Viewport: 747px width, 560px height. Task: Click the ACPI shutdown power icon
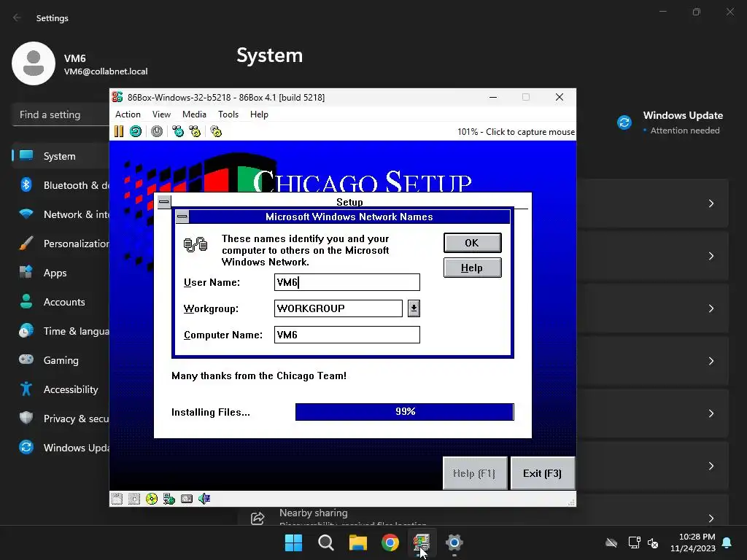(x=157, y=131)
